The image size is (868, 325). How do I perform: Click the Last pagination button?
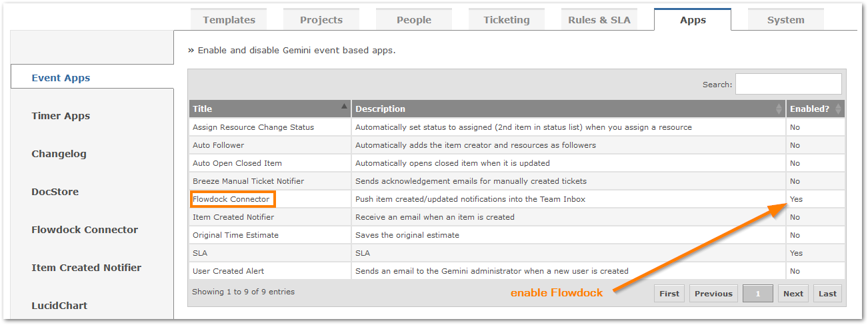point(827,294)
